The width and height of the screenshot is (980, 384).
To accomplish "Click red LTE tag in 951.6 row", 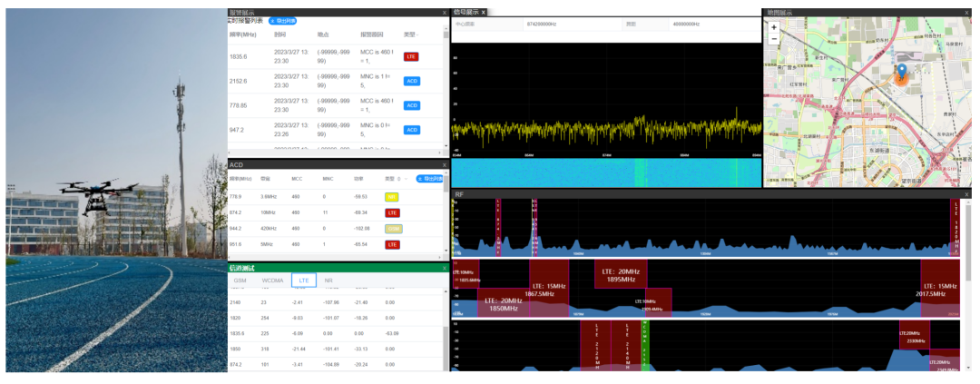I will pos(392,245).
